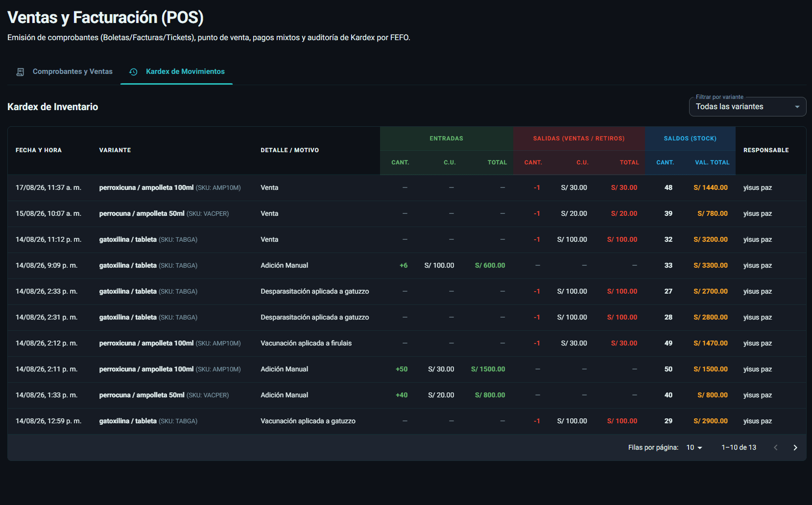Click the history clock icon beside Kardex de Movimientos
Image resolution: width=812 pixels, height=505 pixels.
[x=133, y=72]
